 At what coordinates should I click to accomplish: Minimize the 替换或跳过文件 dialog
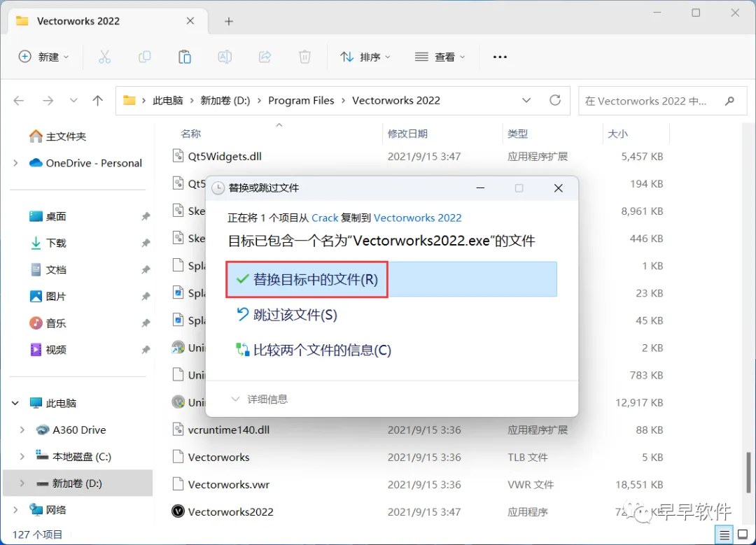coord(480,188)
